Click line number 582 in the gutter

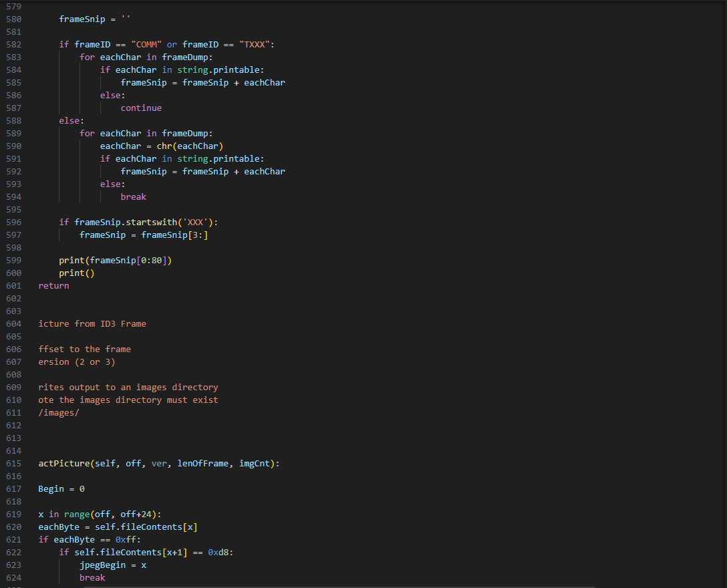tap(13, 44)
